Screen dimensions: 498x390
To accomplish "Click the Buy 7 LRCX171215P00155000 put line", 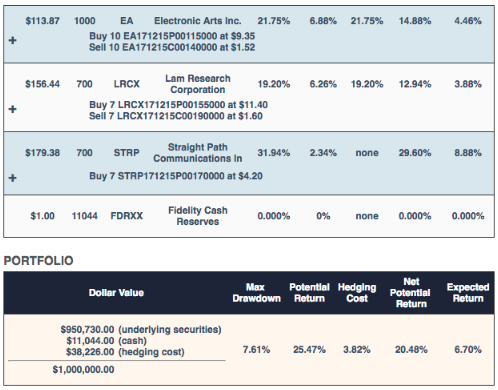I will point(178,105).
